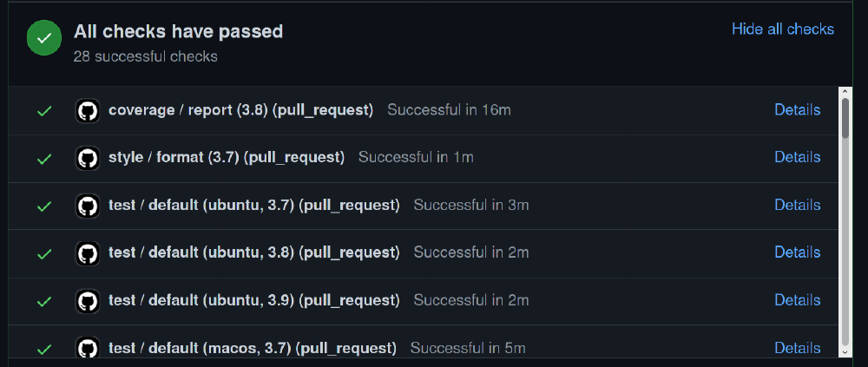The width and height of the screenshot is (868, 367).
Task: Click the green all-checks-passed circle icon
Action: point(44,37)
